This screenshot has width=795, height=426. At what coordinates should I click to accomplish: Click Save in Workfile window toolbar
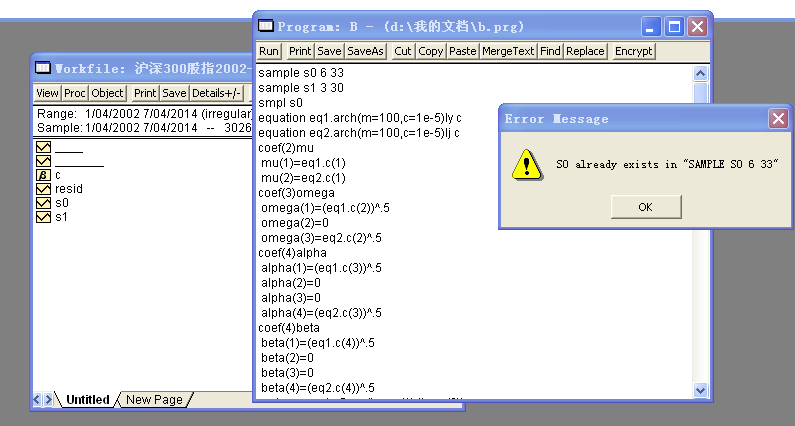click(174, 93)
